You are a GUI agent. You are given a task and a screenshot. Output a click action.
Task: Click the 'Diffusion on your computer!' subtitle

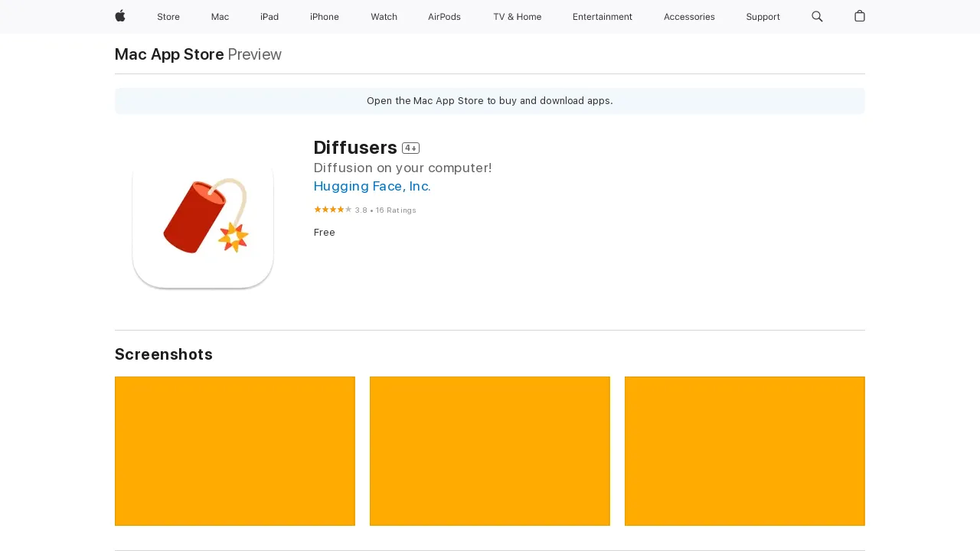403,168
